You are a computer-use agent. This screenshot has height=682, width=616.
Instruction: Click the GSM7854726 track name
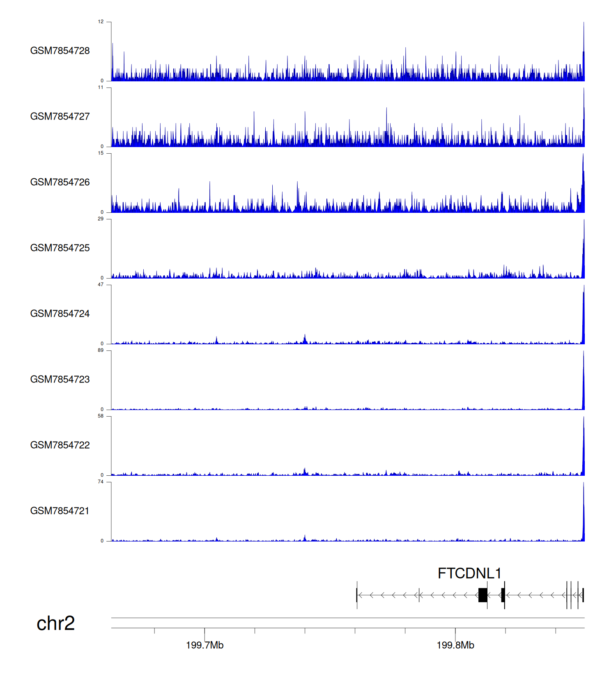[60, 182]
